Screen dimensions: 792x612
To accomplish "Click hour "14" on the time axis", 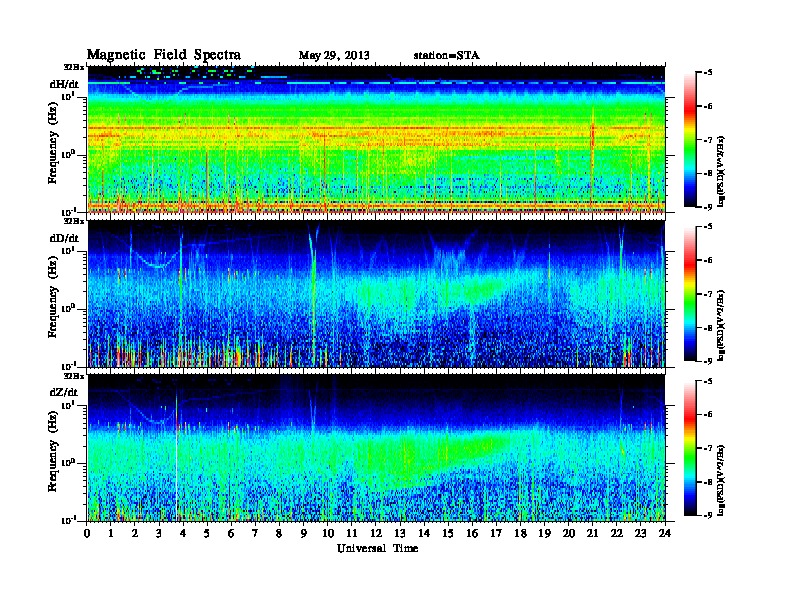I will point(424,534).
